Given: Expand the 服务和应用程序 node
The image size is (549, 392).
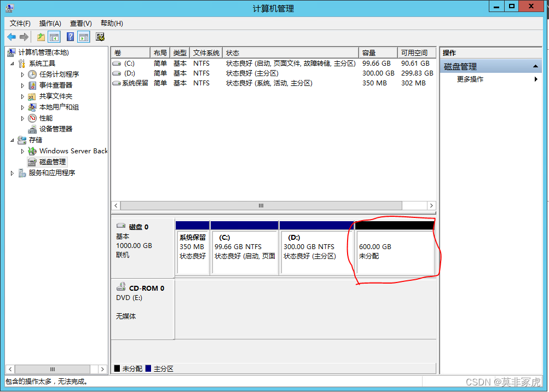Looking at the screenshot, I should click(x=12, y=173).
